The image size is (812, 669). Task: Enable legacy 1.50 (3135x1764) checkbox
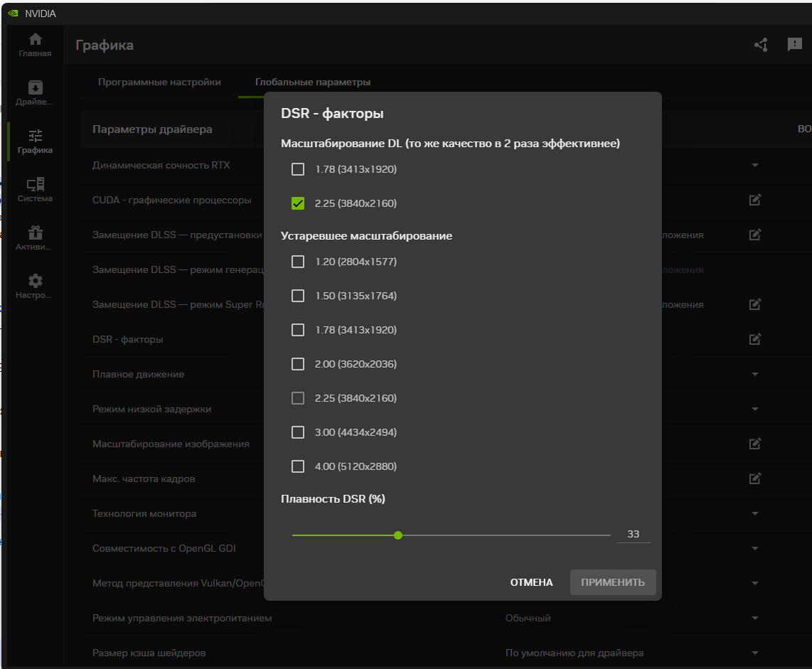(298, 296)
